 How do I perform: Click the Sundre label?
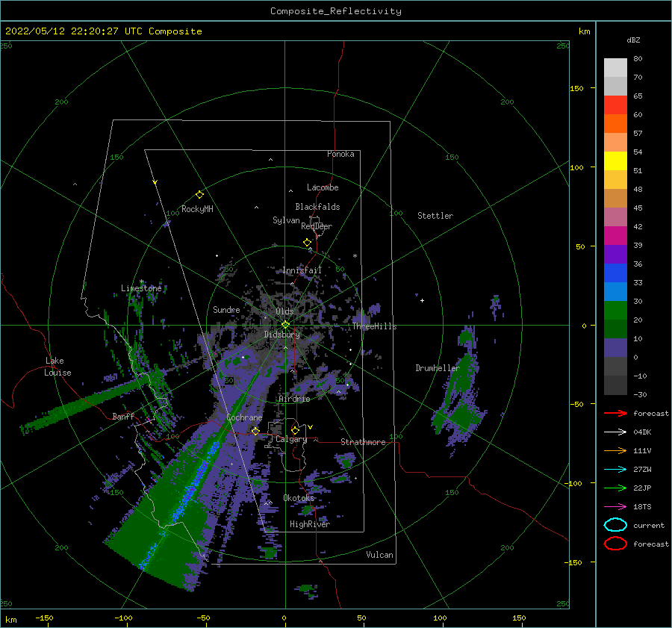tap(226, 309)
